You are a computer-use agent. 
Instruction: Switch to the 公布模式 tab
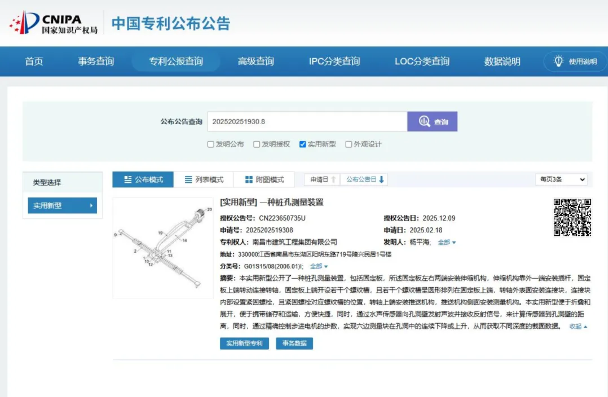click(143, 180)
